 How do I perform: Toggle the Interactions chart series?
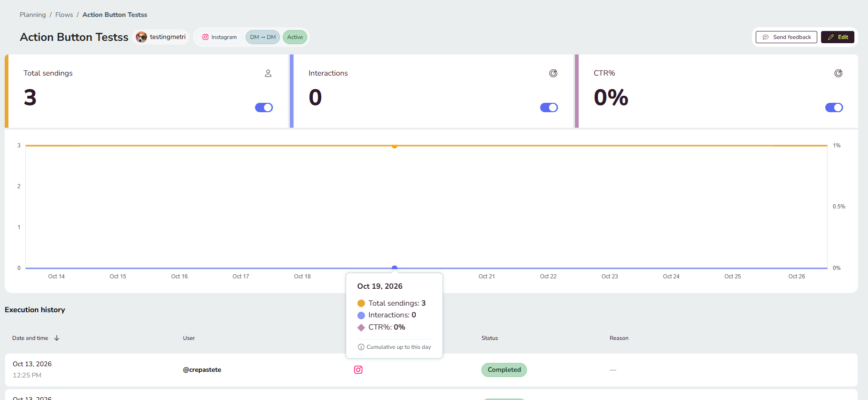(x=549, y=108)
